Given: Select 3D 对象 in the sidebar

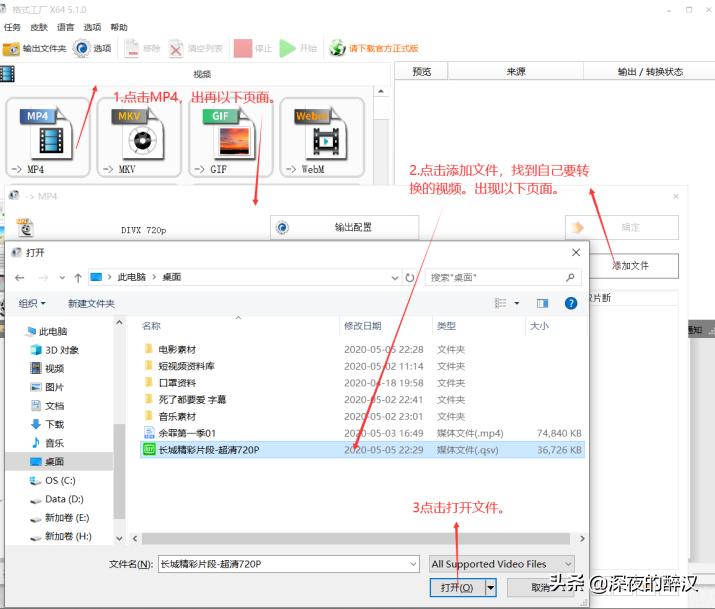Looking at the screenshot, I should coord(55,350).
